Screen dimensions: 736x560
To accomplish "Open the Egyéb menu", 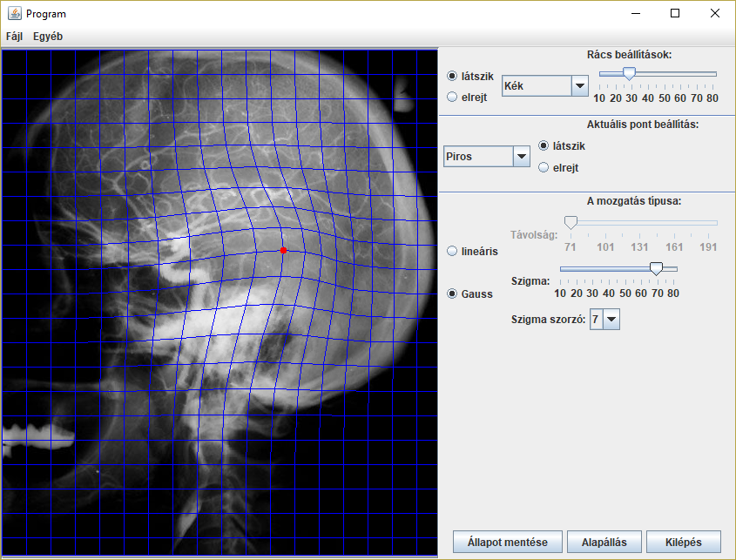I will 48,37.
